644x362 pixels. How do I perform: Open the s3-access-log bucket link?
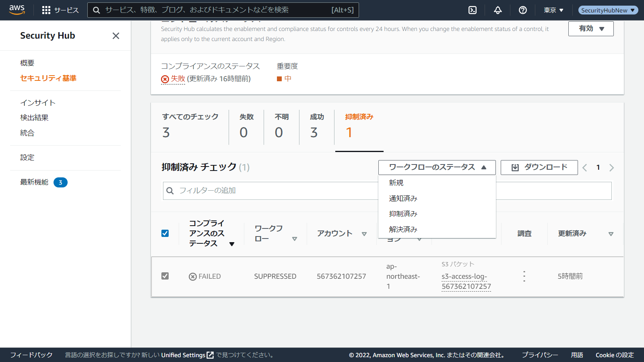click(x=466, y=282)
